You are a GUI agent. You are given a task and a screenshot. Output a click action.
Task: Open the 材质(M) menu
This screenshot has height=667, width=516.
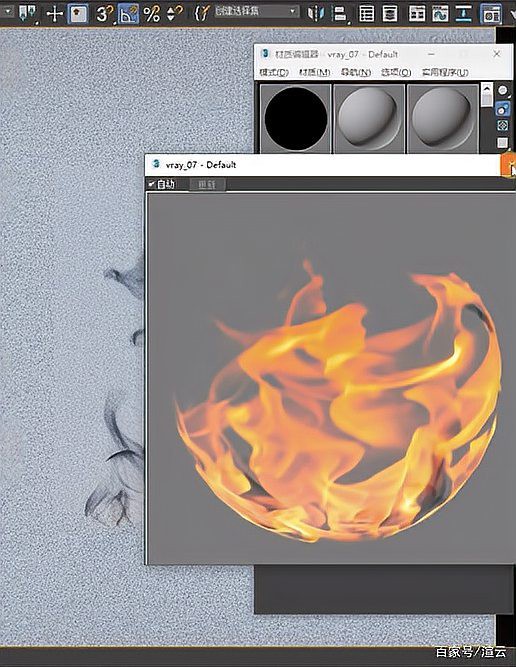click(x=314, y=72)
